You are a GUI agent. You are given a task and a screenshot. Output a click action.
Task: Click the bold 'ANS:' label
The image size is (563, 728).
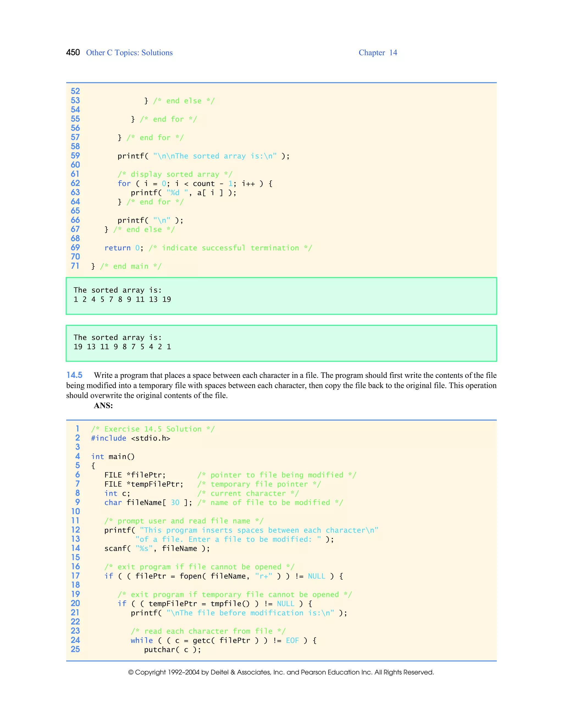coord(103,405)
